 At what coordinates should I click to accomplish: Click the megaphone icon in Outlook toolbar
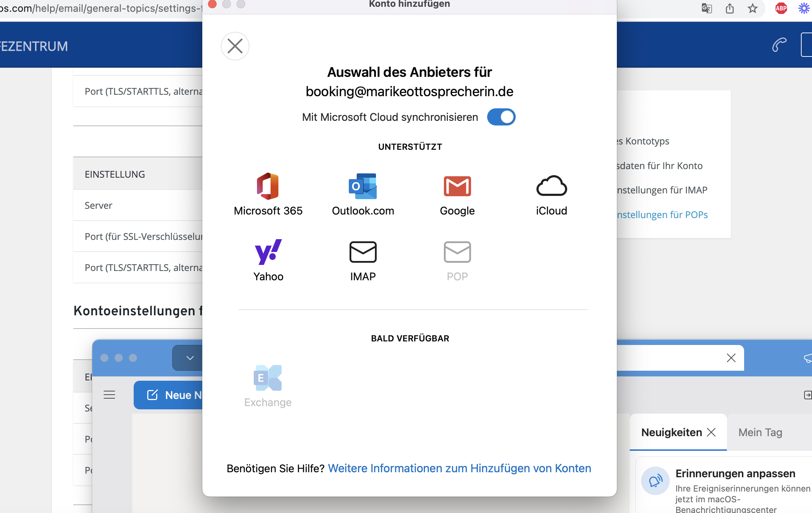pos(808,358)
